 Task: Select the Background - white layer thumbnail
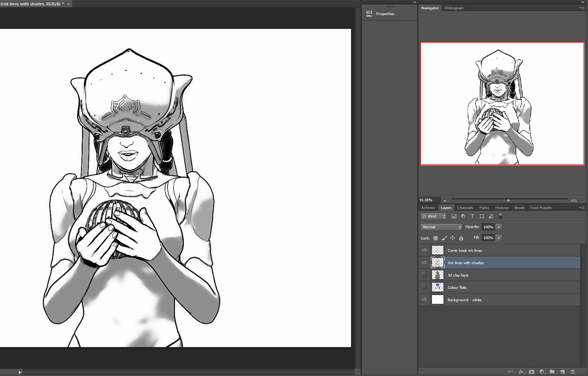438,300
